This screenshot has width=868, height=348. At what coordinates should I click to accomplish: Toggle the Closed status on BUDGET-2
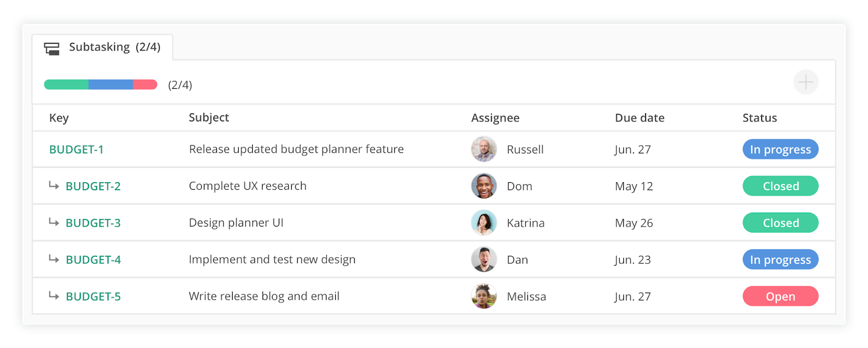coord(780,186)
